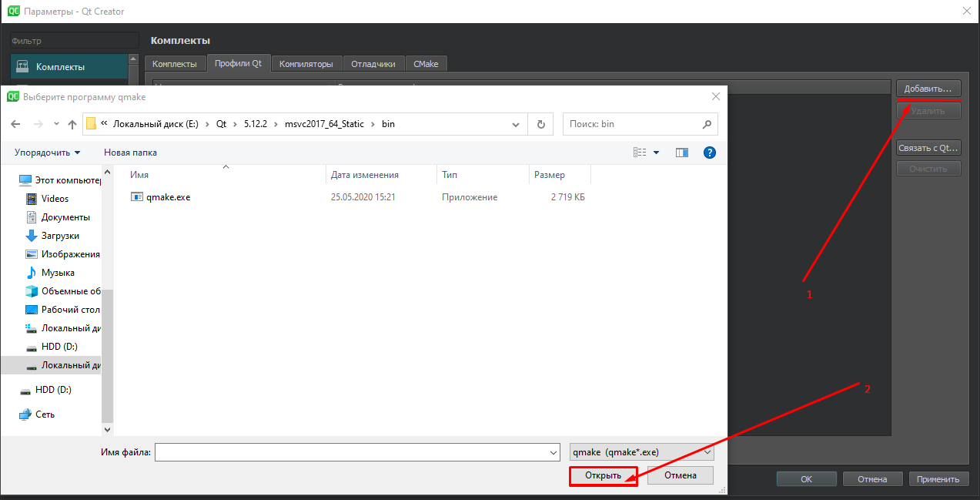Open Объемные объекты in sidebar
The image size is (980, 500).
pos(71,291)
